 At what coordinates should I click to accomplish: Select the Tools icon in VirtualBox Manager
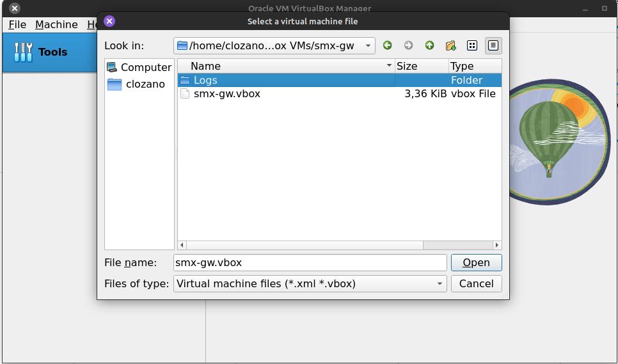[x=23, y=52]
